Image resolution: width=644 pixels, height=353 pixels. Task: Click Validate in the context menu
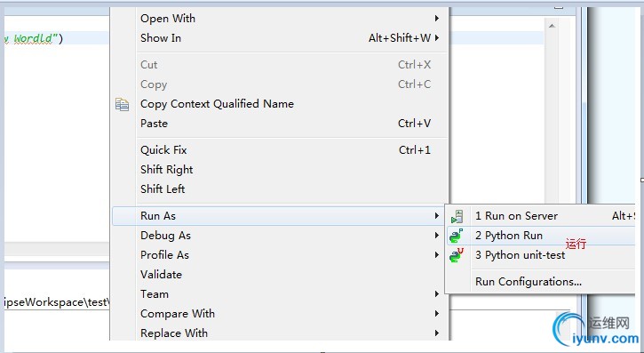pyautogui.click(x=279, y=275)
